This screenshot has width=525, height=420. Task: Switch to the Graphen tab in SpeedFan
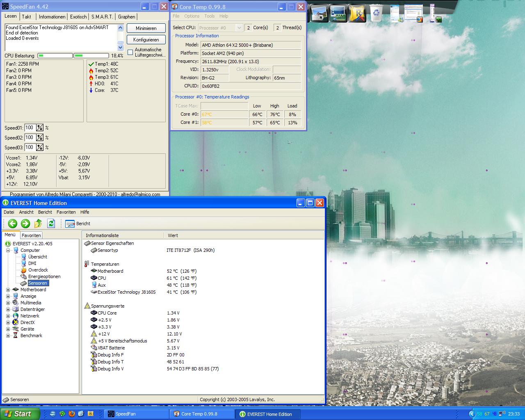[x=127, y=17]
